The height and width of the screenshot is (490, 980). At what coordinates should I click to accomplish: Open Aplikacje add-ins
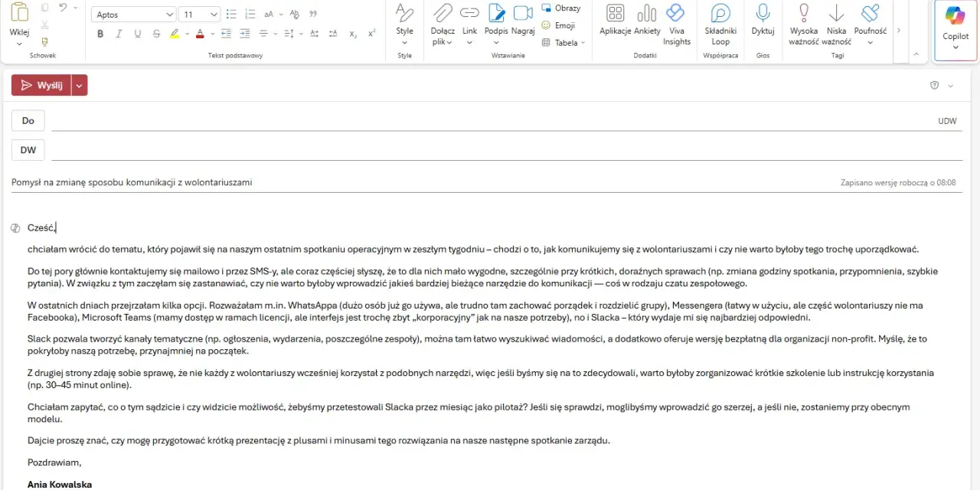click(x=615, y=19)
